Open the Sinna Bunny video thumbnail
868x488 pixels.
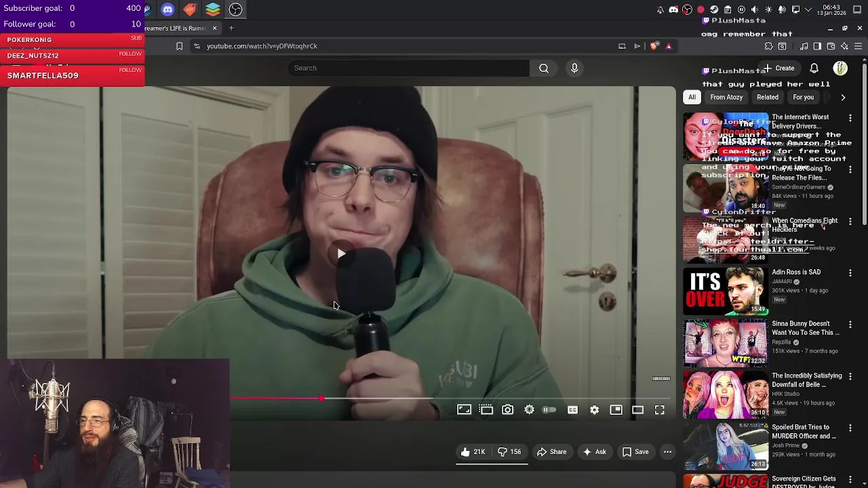(x=725, y=343)
